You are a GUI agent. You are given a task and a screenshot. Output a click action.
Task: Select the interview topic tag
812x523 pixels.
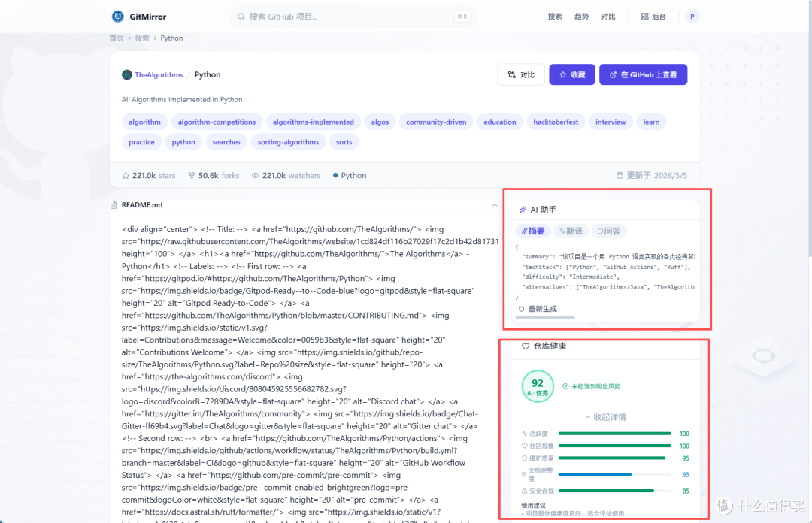(611, 122)
